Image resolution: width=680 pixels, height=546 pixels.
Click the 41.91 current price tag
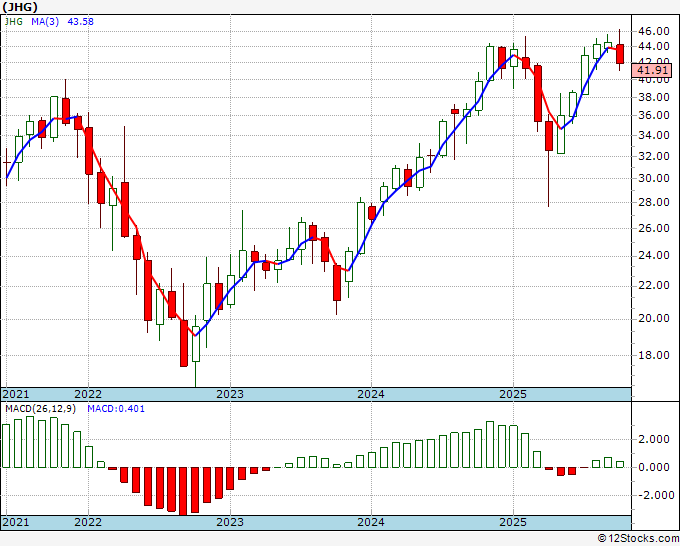tap(652, 70)
